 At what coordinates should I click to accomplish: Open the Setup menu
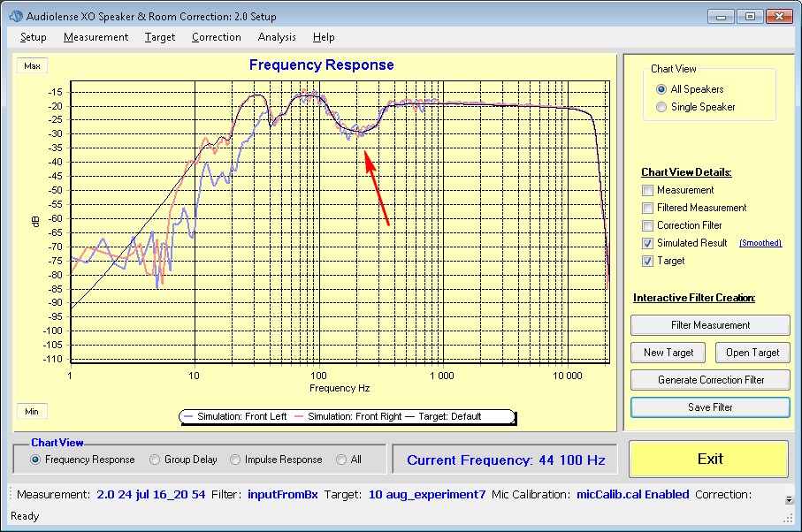(x=34, y=37)
